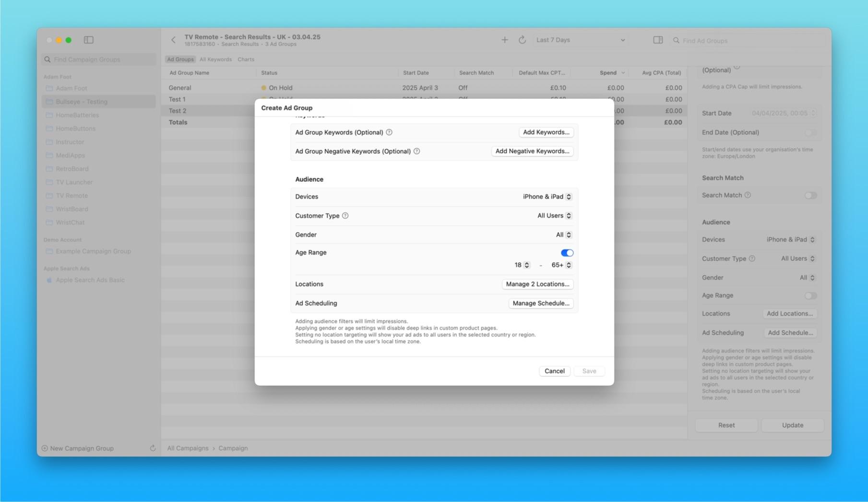
Task: Open the Gender dropdown in dialog
Action: pos(564,235)
